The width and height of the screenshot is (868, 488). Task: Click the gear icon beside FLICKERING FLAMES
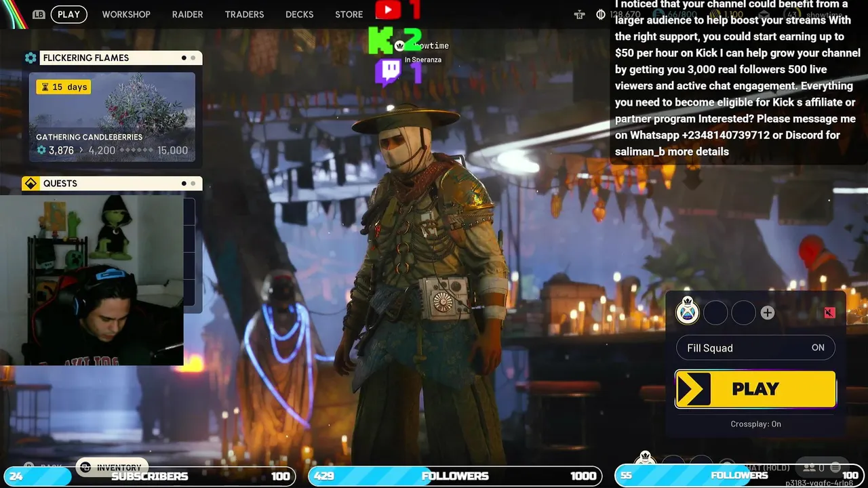[x=31, y=58]
